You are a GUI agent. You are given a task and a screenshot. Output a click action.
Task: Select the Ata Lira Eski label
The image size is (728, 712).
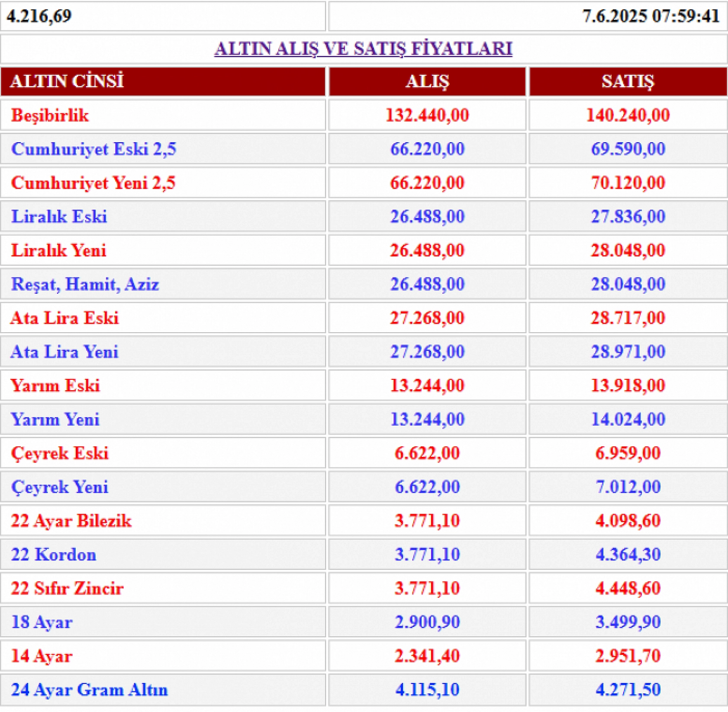65,318
